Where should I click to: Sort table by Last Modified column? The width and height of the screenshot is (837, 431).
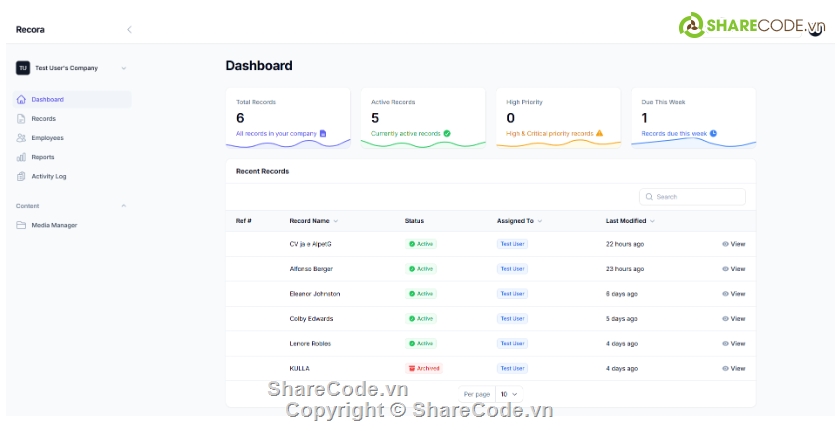(x=630, y=220)
